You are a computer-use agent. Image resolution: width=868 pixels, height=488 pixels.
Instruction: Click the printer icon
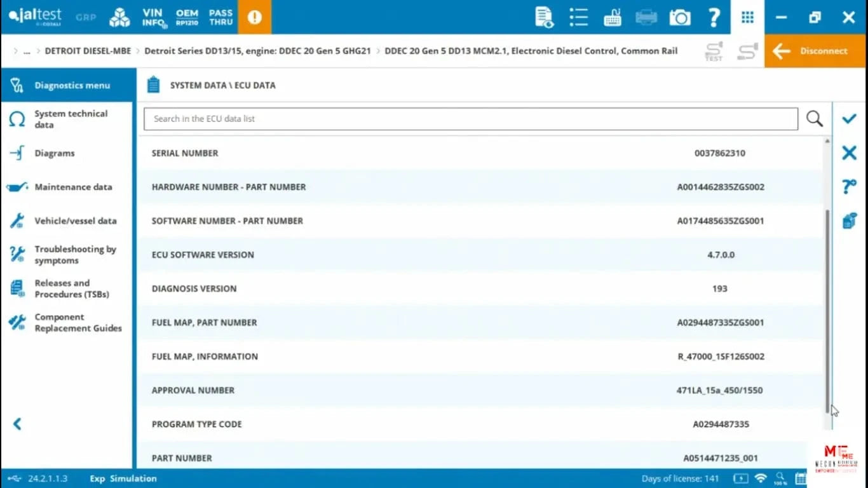coord(646,17)
